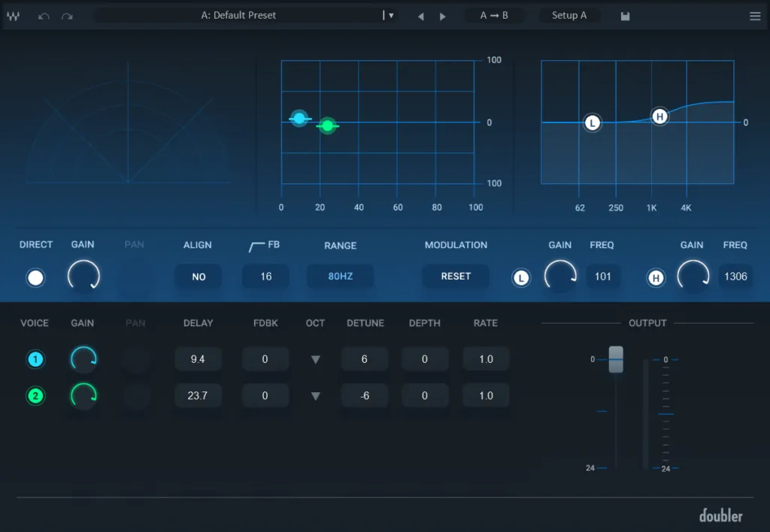
Task: Click the Waves logo icon
Action: 13,15
